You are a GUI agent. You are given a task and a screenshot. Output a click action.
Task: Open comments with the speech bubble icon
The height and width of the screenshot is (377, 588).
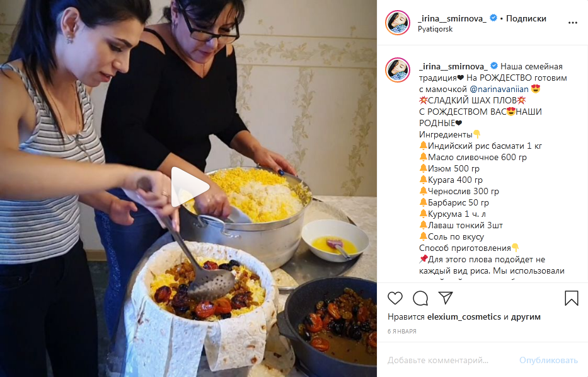[x=420, y=298]
